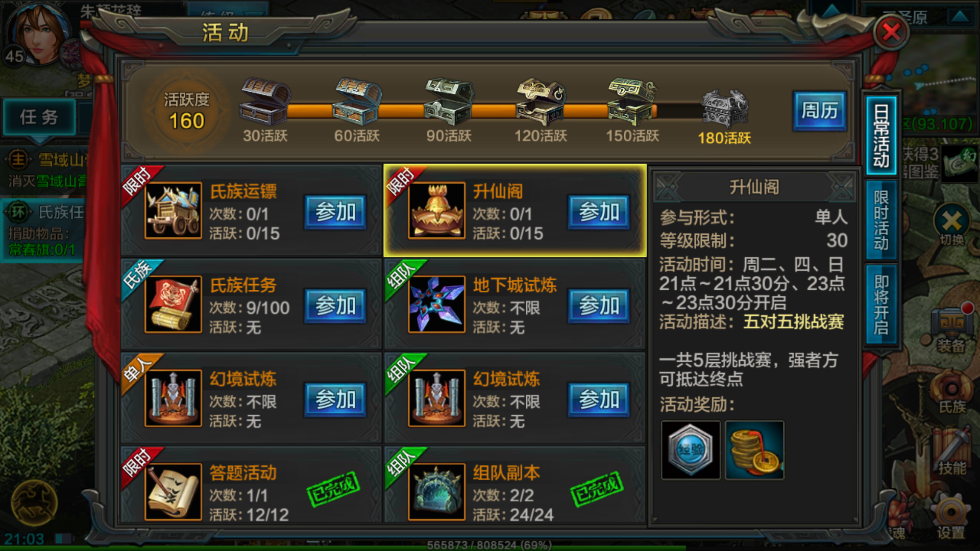
Task: Tap the experience reward badge icon
Action: tap(691, 450)
